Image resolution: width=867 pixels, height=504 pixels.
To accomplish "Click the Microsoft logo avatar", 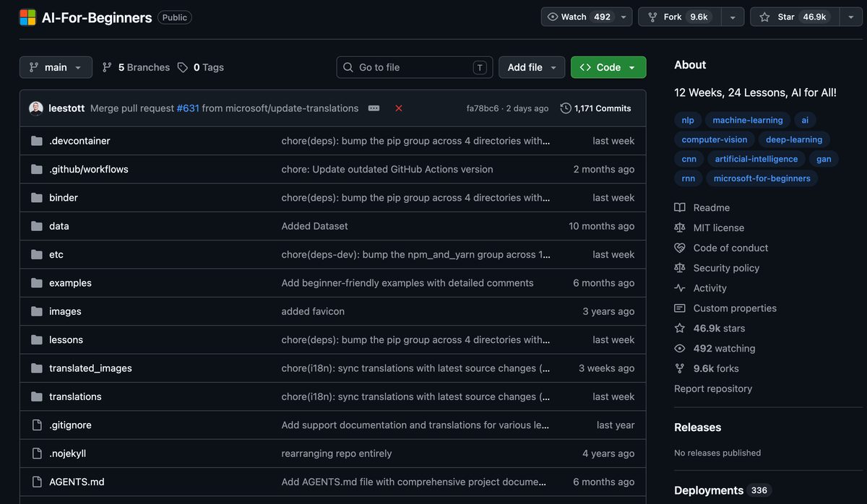I will tap(27, 17).
